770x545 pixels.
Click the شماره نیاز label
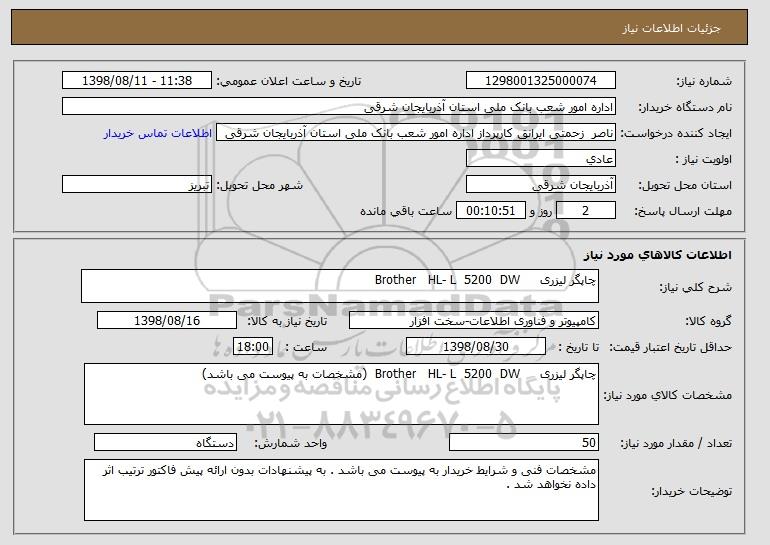coord(704,82)
